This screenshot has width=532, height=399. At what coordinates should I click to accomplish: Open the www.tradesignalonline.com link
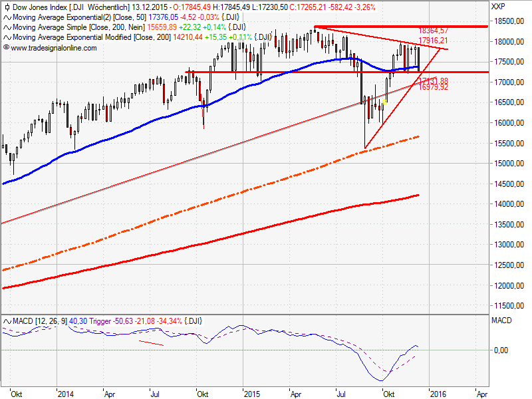(x=53, y=48)
